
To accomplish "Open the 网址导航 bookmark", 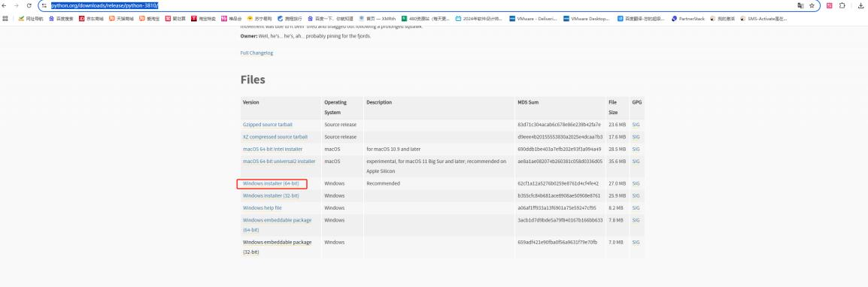I will pos(31,18).
